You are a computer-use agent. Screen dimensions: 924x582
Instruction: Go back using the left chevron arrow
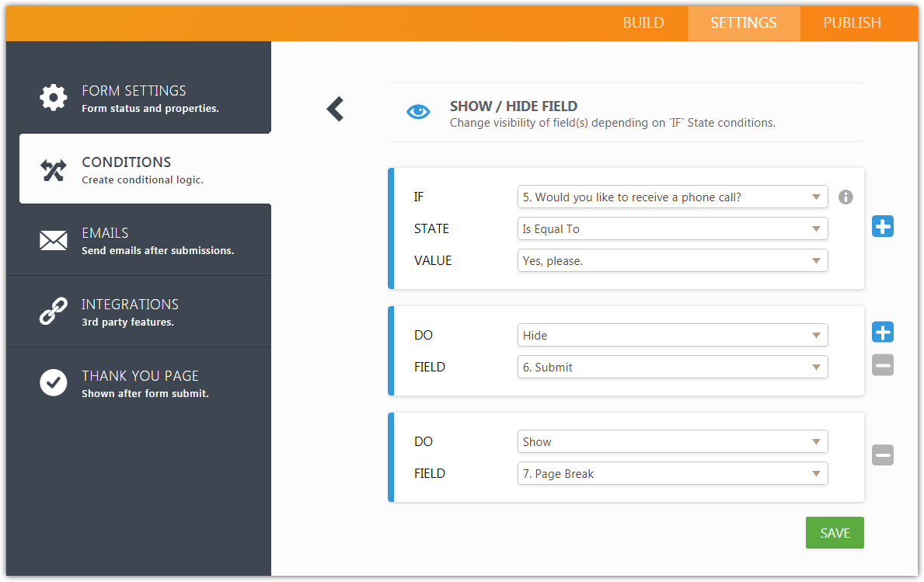coord(335,109)
